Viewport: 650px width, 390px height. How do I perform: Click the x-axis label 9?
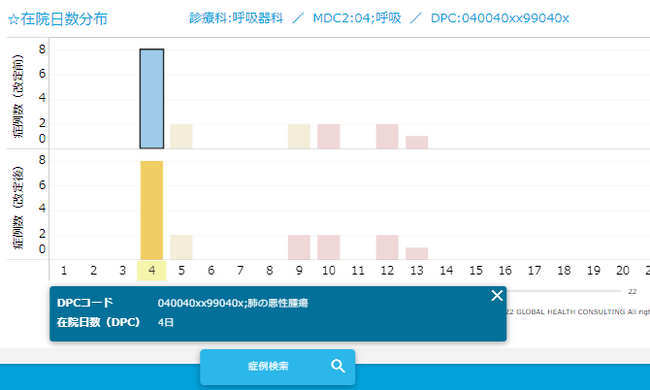click(x=299, y=271)
